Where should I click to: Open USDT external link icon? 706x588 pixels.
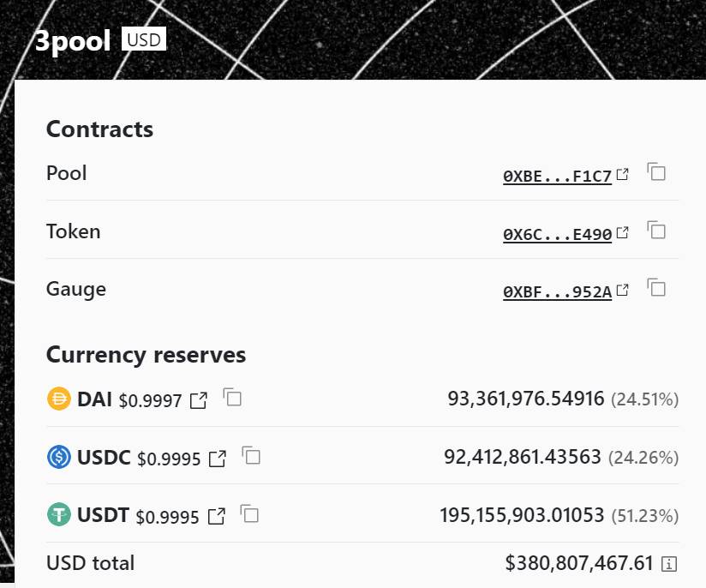(x=217, y=517)
